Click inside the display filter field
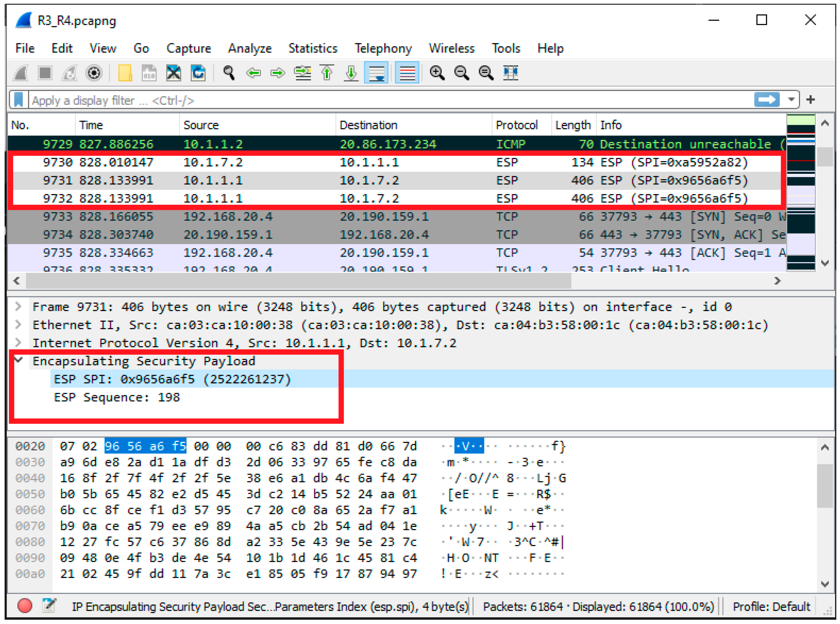This screenshot has height=624, width=840. point(378,101)
